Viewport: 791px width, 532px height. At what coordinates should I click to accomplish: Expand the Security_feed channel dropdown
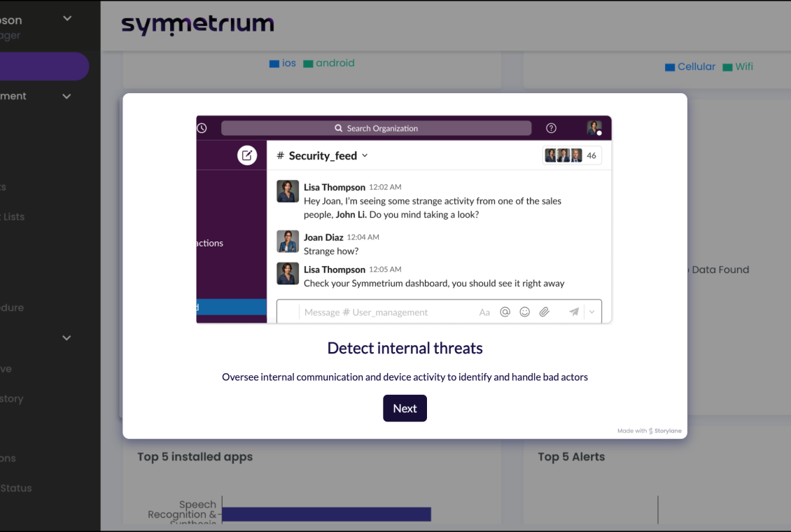pyautogui.click(x=365, y=156)
